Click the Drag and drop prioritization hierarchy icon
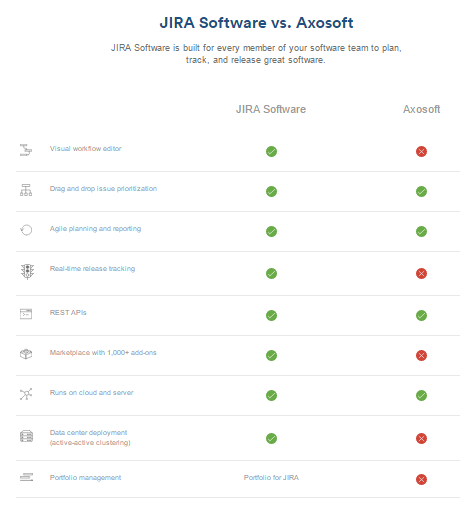 pos(26,190)
